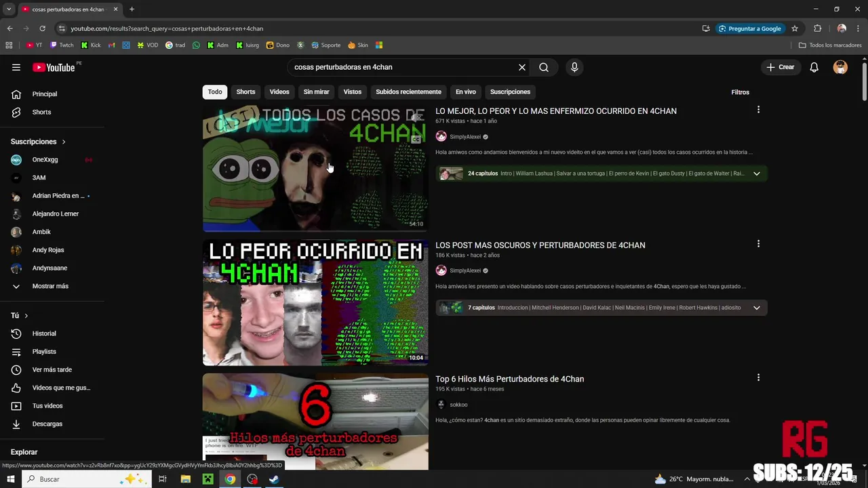Open the Chrome extensions puzzle icon
868x488 pixels.
pos(817,28)
